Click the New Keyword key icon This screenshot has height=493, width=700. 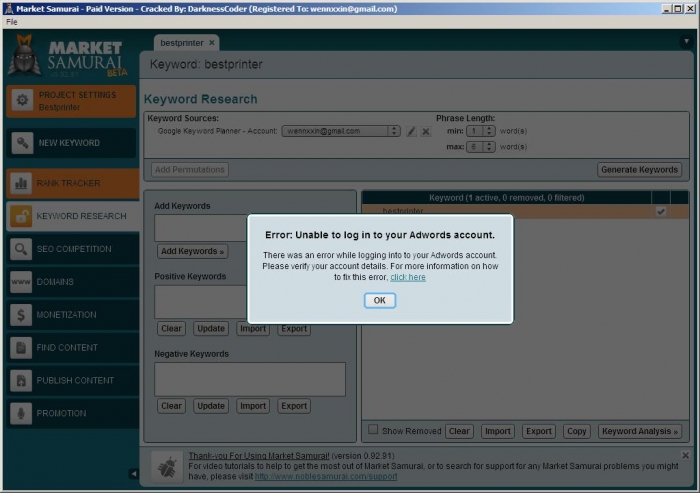point(22,143)
